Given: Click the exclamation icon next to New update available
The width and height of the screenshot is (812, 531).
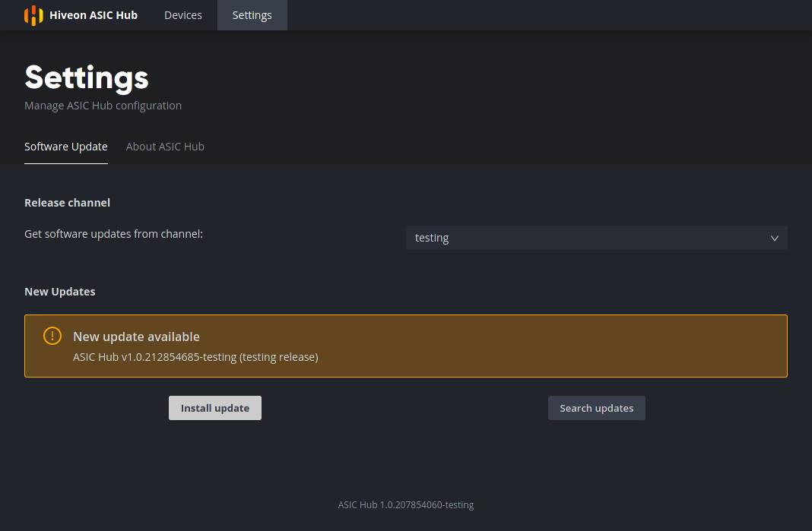Looking at the screenshot, I should (x=52, y=336).
